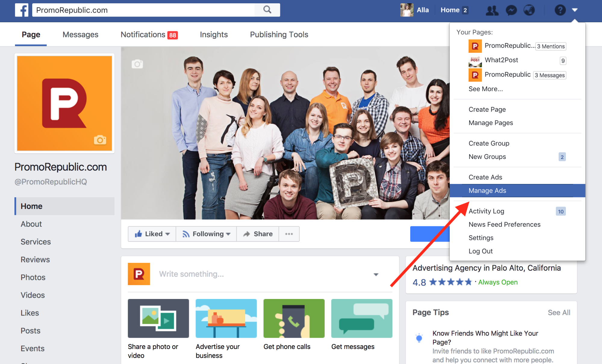The image size is (602, 364).
Task: Click the Facebook logo icon
Action: 22,10
